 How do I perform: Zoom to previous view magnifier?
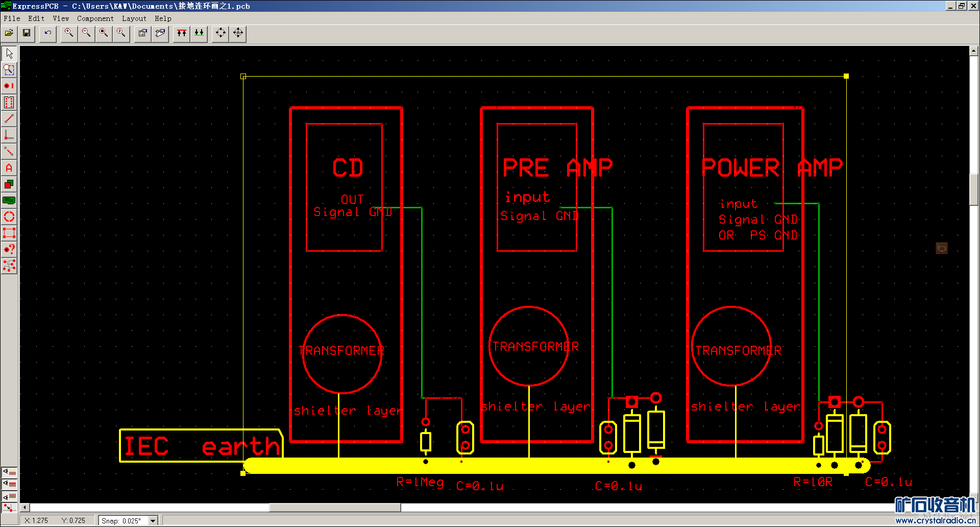pyautogui.click(x=121, y=33)
